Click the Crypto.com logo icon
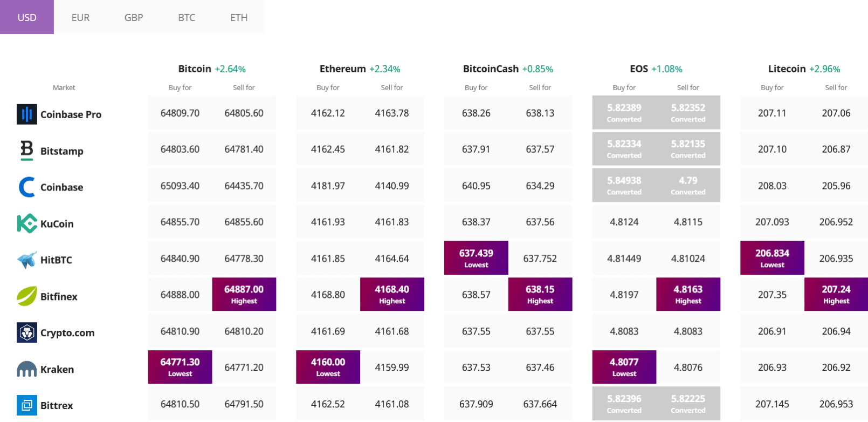The image size is (868, 422). tap(27, 333)
